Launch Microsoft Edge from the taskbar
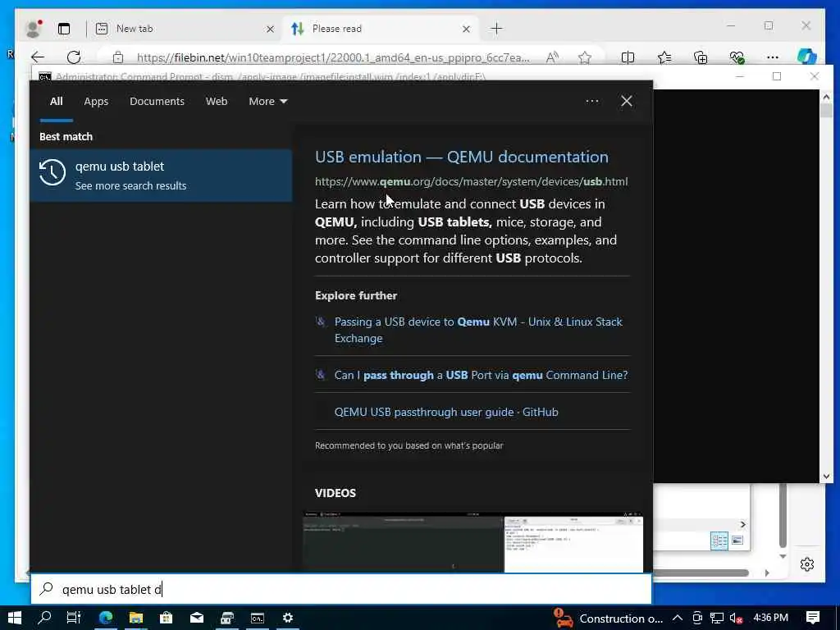Image resolution: width=840 pixels, height=630 pixels. pyautogui.click(x=106, y=618)
